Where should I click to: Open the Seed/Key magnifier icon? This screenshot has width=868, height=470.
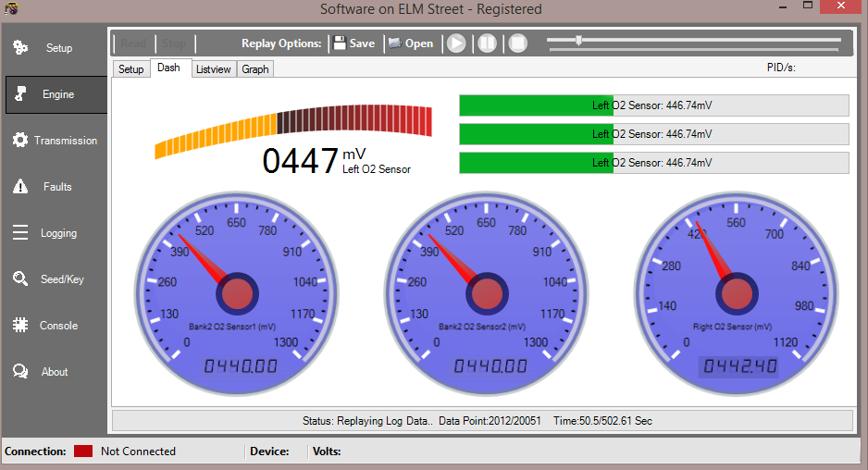pyautogui.click(x=20, y=278)
